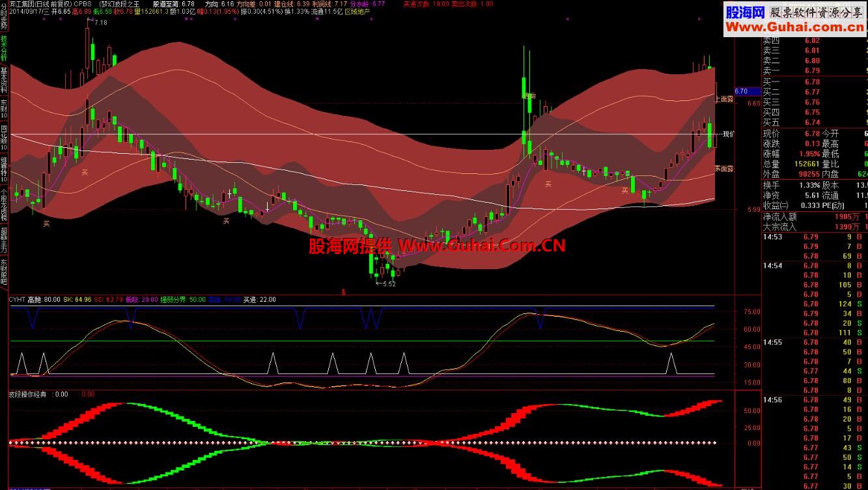Click the 14:53 tick timestamp
This screenshot has height=490, width=868.
tap(773, 237)
